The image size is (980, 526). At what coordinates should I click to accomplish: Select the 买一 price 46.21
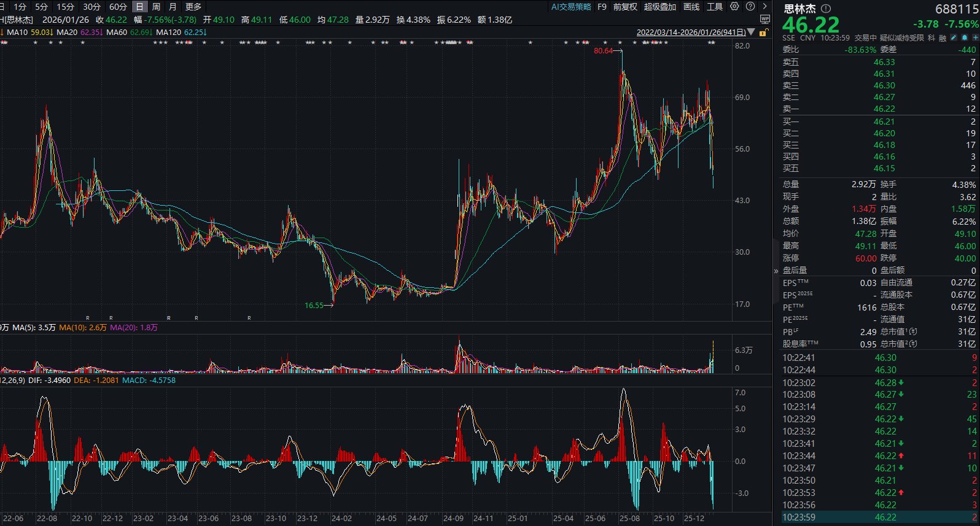(x=884, y=122)
